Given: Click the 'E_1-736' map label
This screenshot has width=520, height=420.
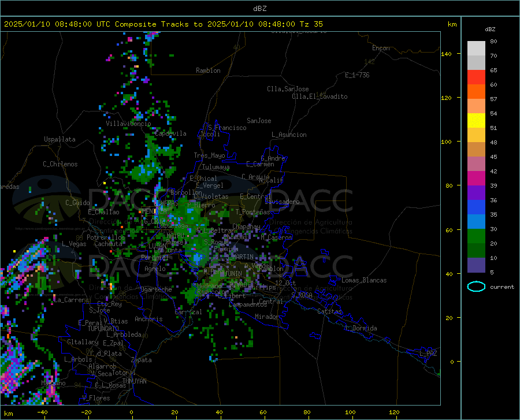Looking at the screenshot, I should coord(357,75).
